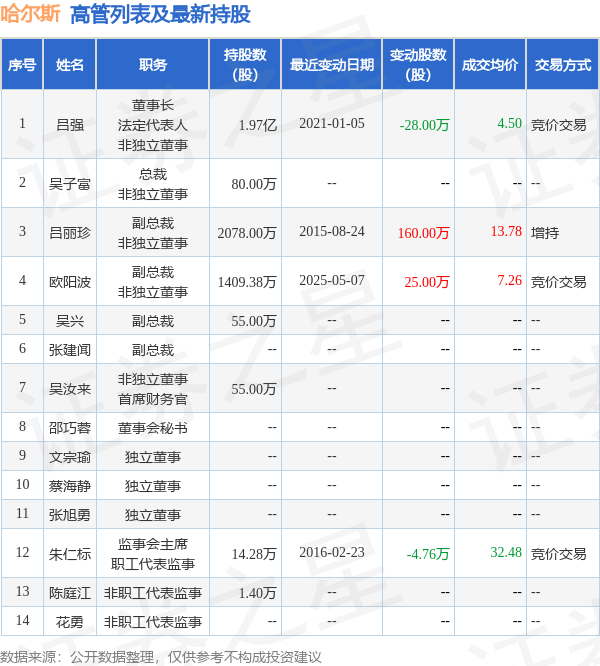Viewport: 600px width, 666px height.
Task: Click the date 2016-02-23
Action: tap(332, 552)
